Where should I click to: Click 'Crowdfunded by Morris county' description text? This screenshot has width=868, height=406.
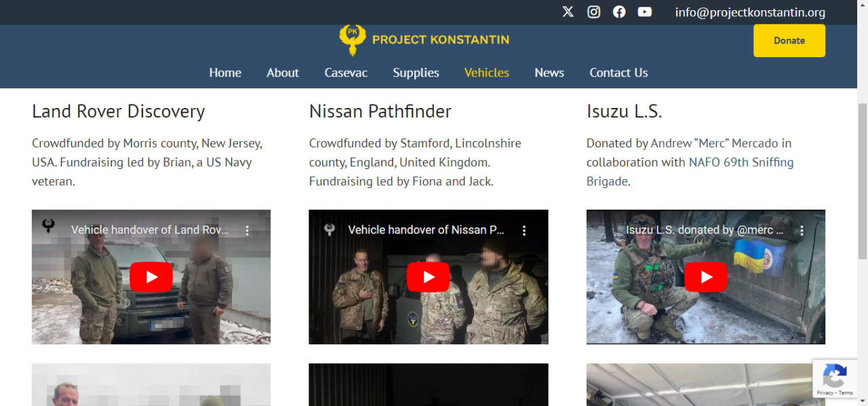point(147,162)
